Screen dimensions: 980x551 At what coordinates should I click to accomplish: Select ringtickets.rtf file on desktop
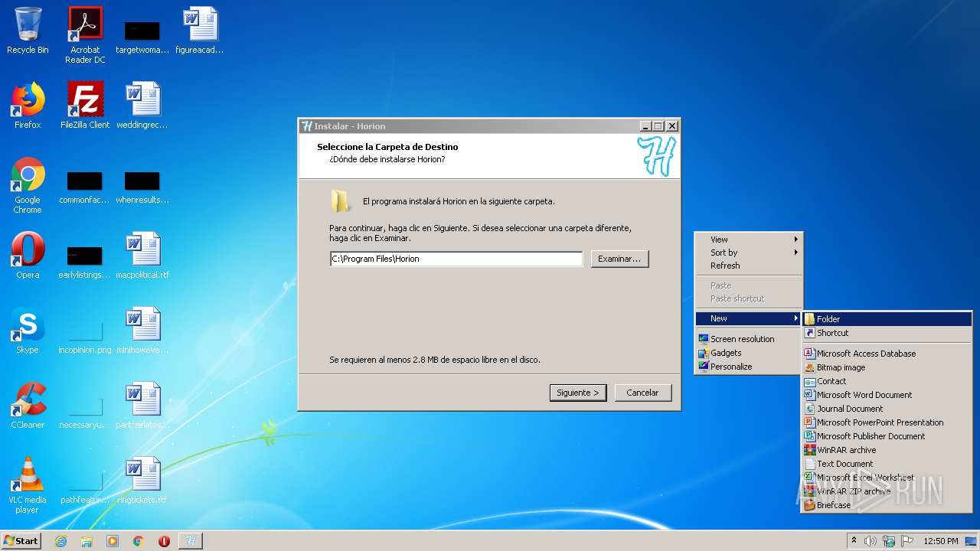(142, 481)
